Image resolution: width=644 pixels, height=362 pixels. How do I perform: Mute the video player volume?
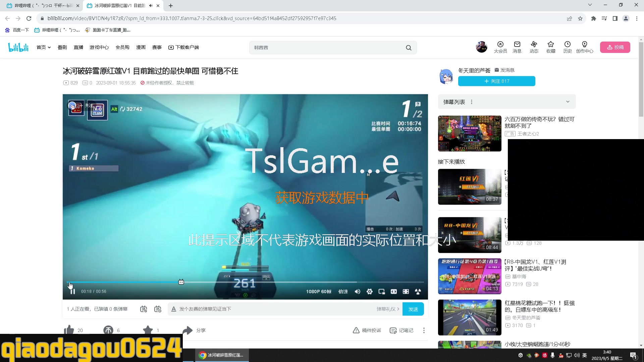(x=358, y=292)
